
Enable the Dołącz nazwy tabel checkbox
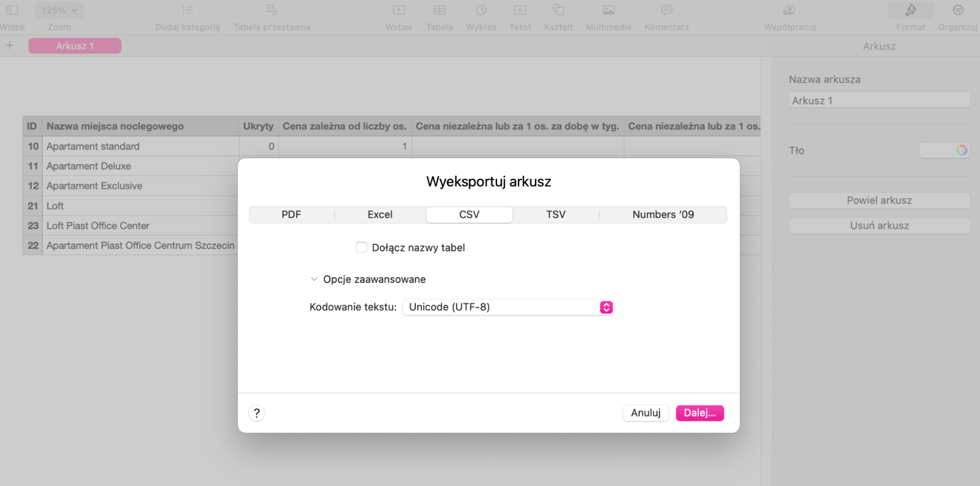pos(361,248)
